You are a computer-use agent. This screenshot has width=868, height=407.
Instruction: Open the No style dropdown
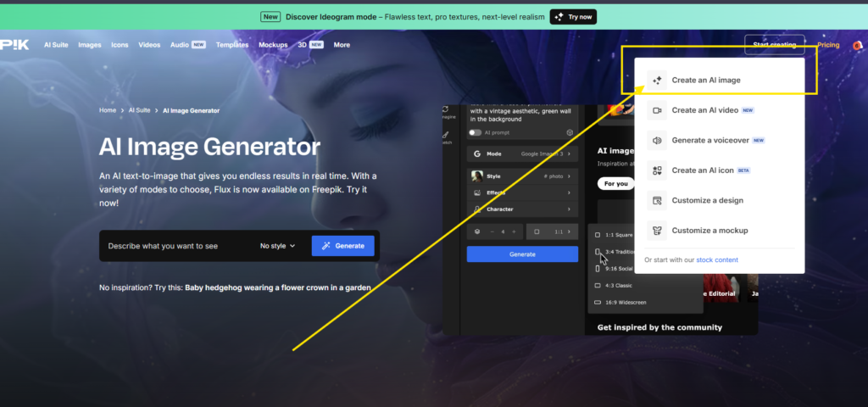pos(278,246)
